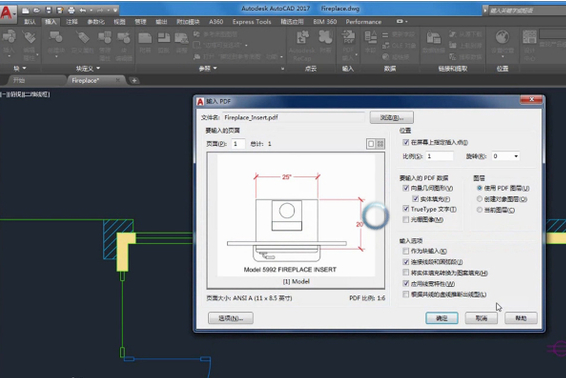Toggle Vector geometry (向量几何图形) checkbox
566x378 pixels.
[406, 188]
